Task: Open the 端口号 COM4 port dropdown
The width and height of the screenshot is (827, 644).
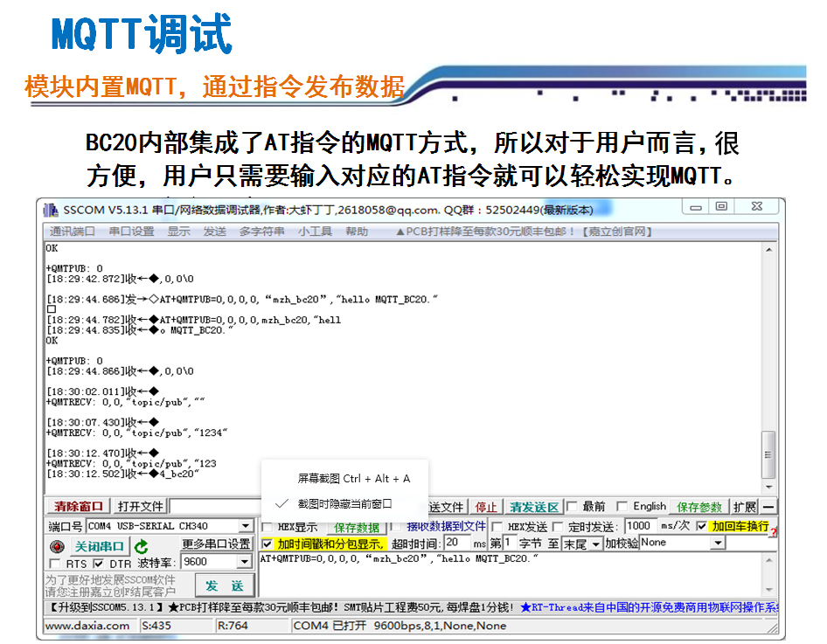Action: 244,527
